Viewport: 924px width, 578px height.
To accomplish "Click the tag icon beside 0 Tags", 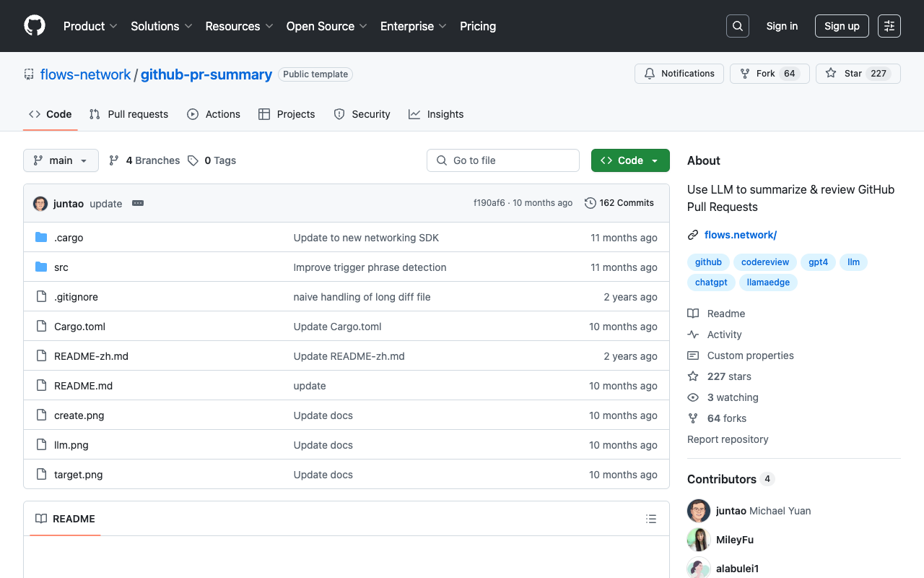I will (x=193, y=160).
